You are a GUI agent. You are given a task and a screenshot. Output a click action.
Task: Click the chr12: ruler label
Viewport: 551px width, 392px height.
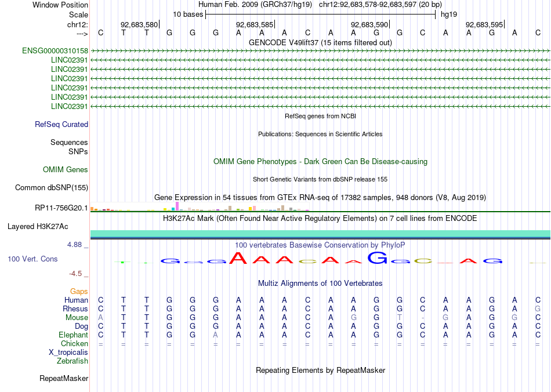78,24
